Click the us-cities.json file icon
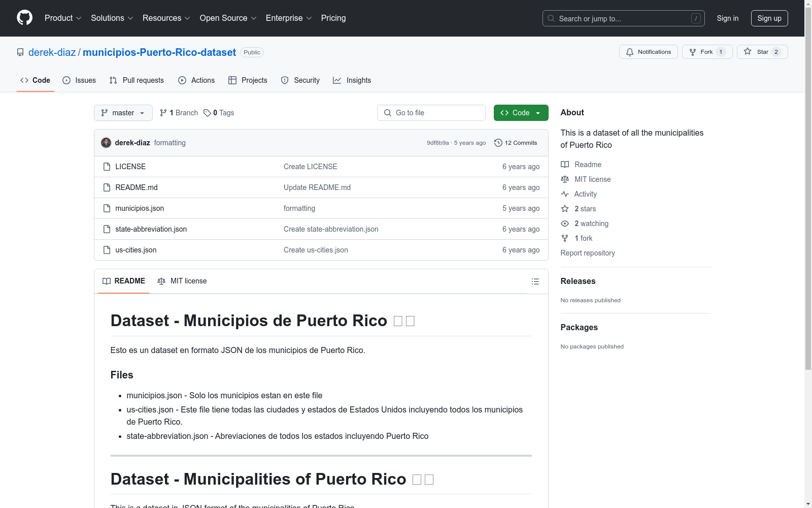The height and width of the screenshot is (508, 812). 107,250
